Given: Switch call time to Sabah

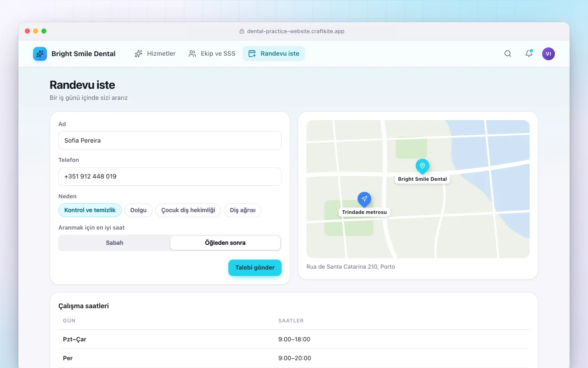Looking at the screenshot, I should [x=114, y=243].
